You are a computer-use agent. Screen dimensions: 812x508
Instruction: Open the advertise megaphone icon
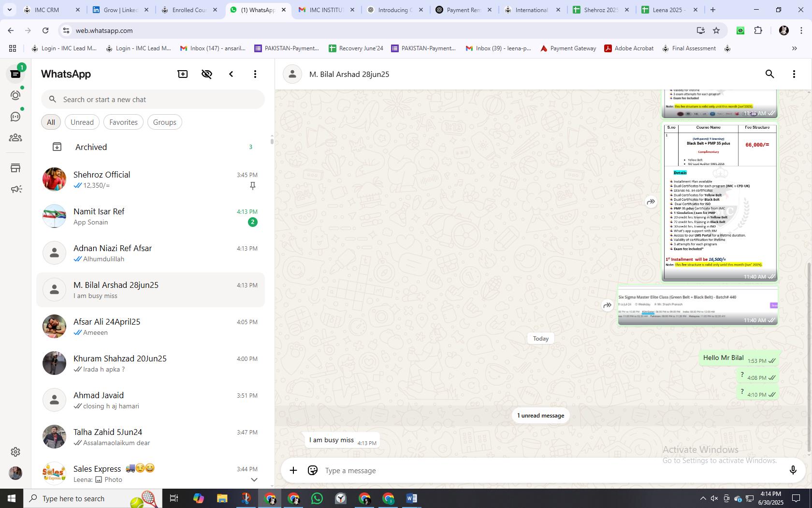coord(15,189)
